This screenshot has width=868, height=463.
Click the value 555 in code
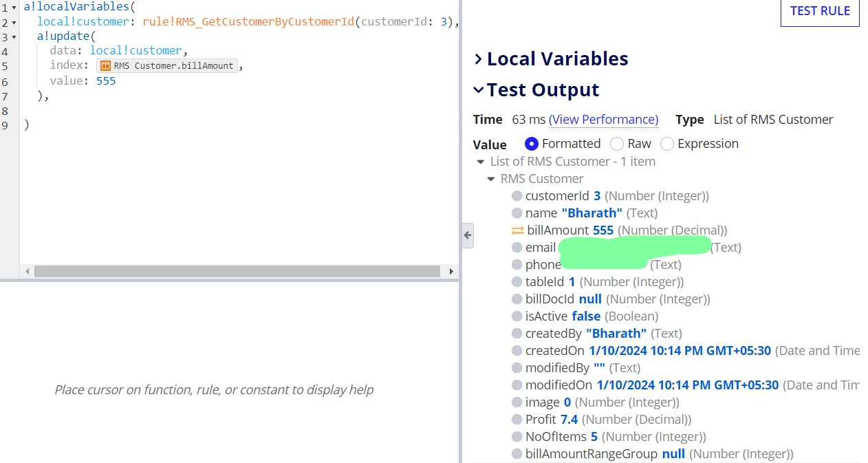click(106, 80)
